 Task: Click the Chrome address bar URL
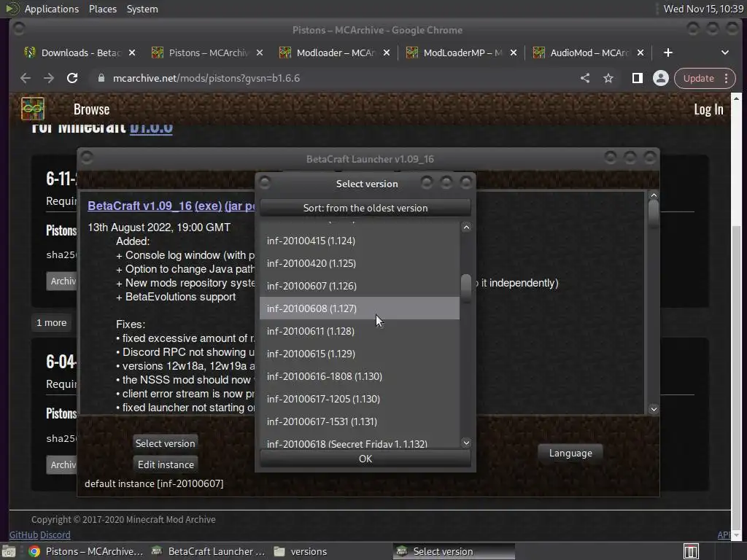[206, 78]
